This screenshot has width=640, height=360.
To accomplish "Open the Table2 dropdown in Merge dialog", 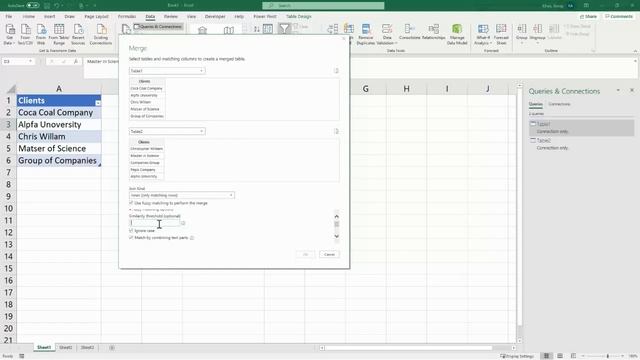I will click(x=167, y=131).
